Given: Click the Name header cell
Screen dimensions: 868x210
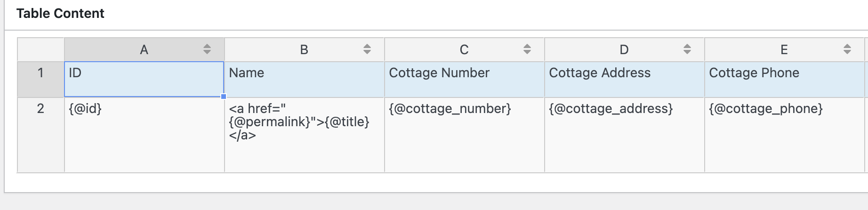Looking at the screenshot, I should click(304, 79).
